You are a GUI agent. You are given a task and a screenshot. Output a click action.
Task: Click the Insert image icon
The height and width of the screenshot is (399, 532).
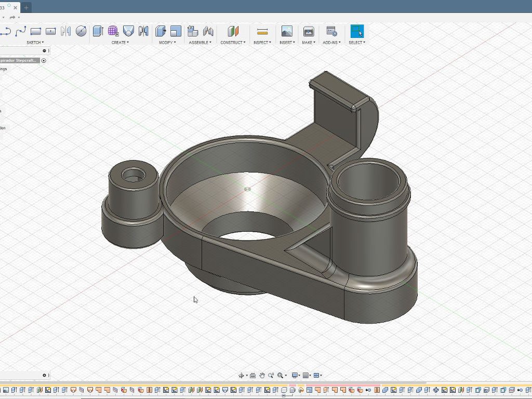(286, 31)
